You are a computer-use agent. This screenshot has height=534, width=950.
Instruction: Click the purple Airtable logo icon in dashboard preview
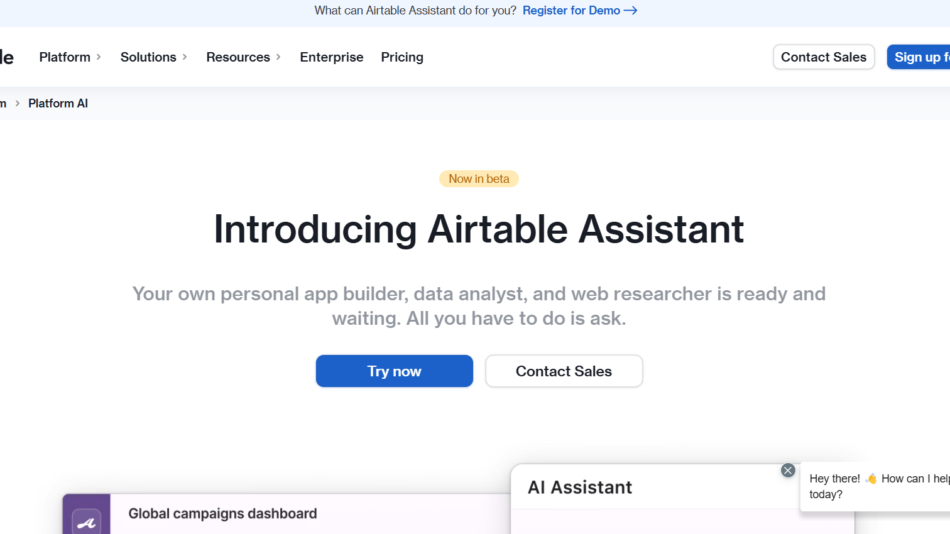click(x=86, y=521)
